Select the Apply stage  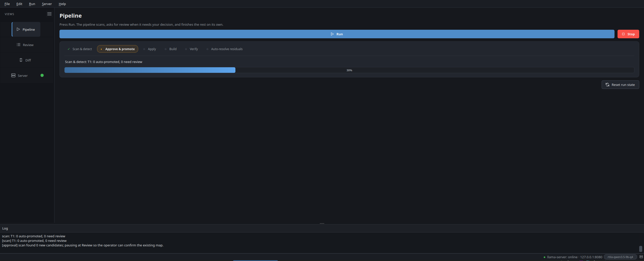[x=150, y=49]
